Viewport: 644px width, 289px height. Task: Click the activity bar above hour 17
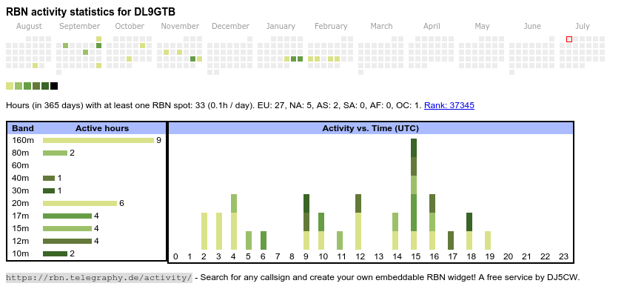[451, 241]
